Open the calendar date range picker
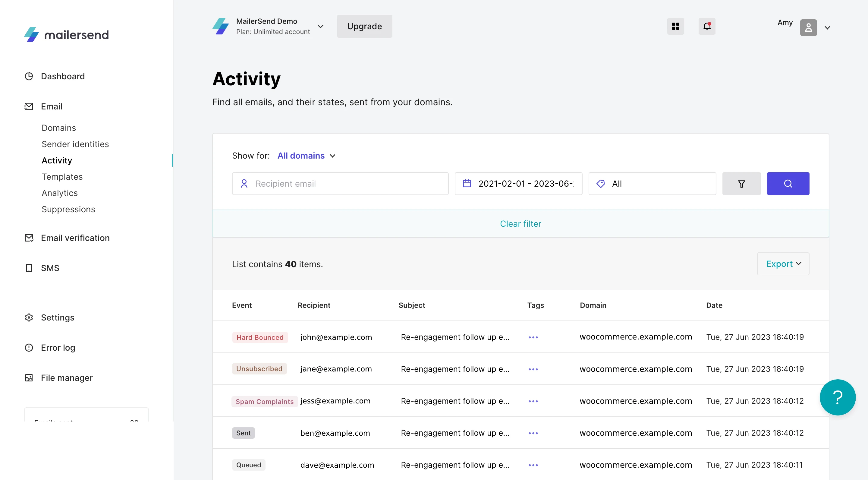 [x=518, y=184]
